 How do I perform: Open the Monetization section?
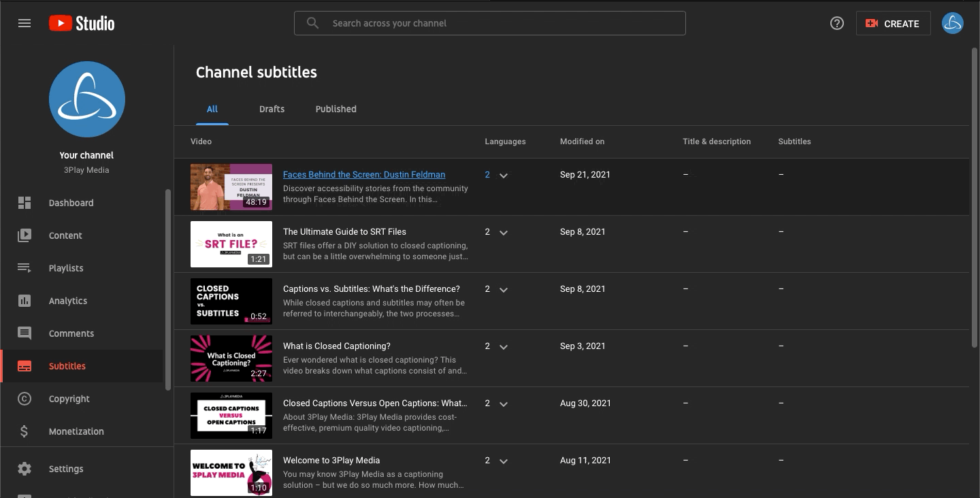76,431
